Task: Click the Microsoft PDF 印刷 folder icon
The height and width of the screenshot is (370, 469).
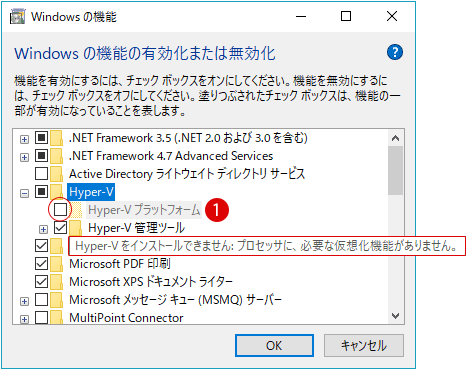Action: click(57, 264)
